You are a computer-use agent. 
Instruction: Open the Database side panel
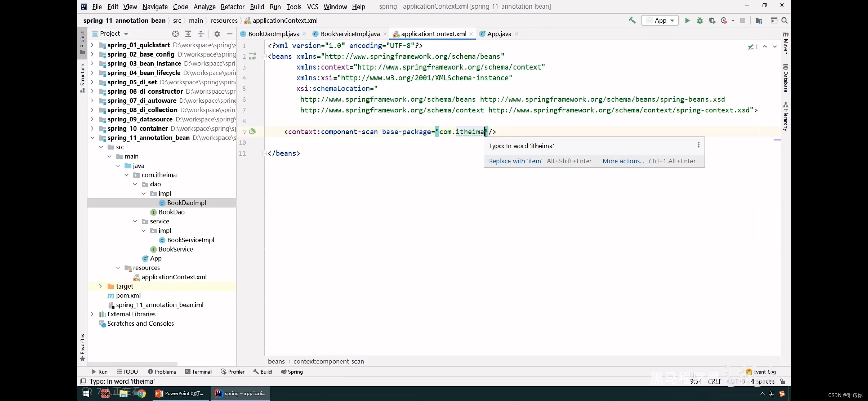click(x=785, y=78)
